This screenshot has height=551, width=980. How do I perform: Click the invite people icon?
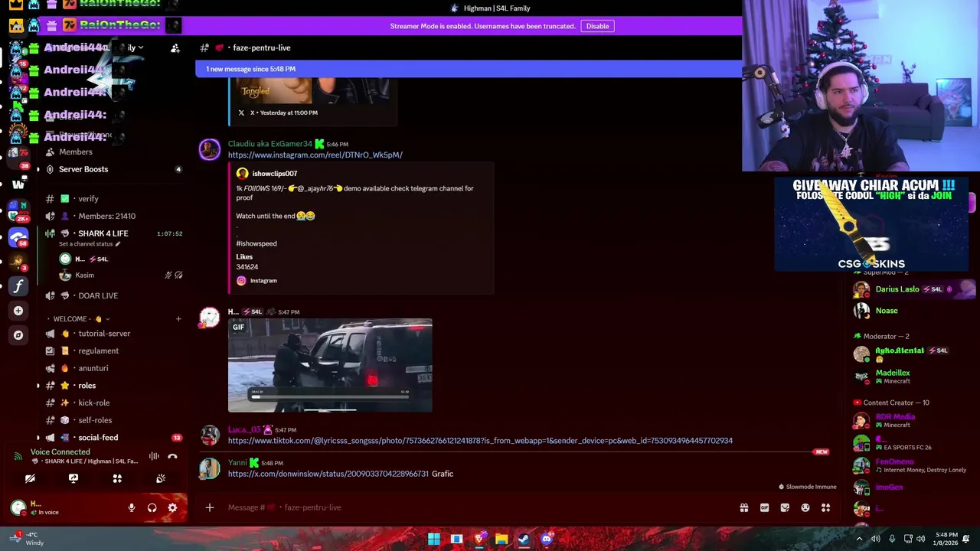pyautogui.click(x=175, y=48)
